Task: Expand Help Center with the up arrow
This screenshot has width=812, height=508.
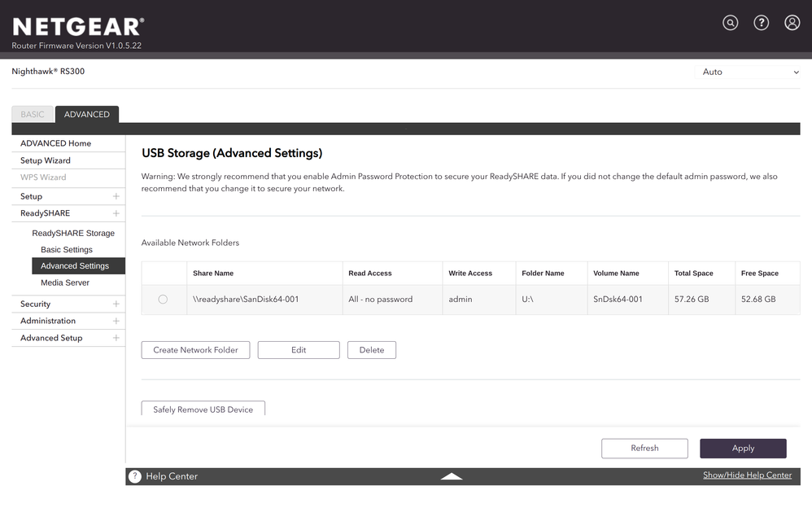Action: [452, 476]
